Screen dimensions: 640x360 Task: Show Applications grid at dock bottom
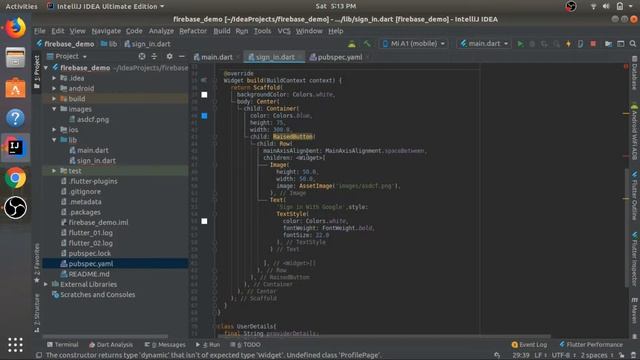pos(16,345)
